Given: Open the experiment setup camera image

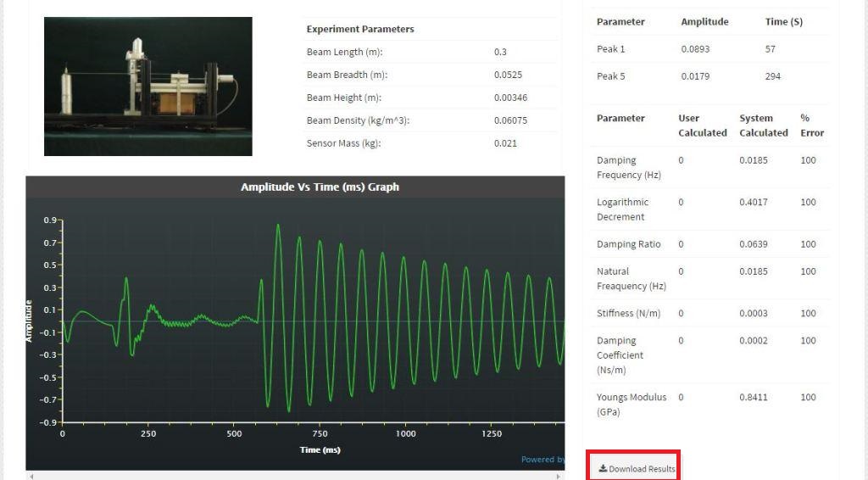Looking at the screenshot, I should point(147,87).
